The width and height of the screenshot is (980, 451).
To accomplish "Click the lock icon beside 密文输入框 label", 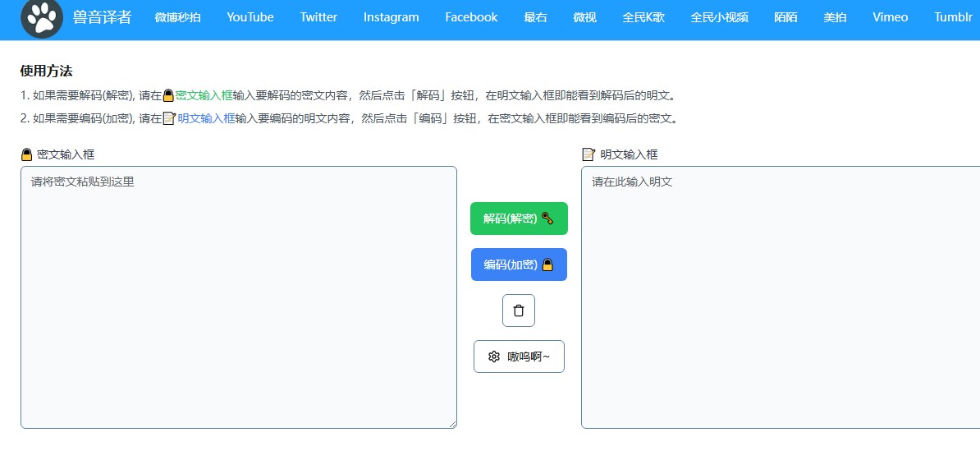I will [x=26, y=154].
